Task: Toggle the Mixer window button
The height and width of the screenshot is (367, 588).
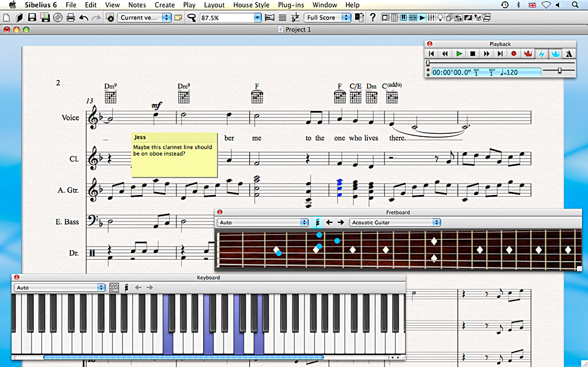Action: click(x=431, y=18)
